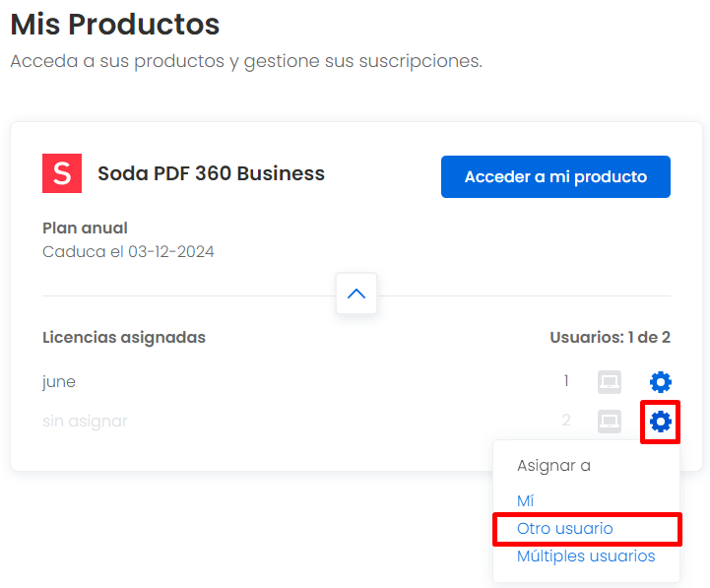Viewport: 710px width, 588px height.
Task: Open settings gear for june's license
Action: [660, 382]
